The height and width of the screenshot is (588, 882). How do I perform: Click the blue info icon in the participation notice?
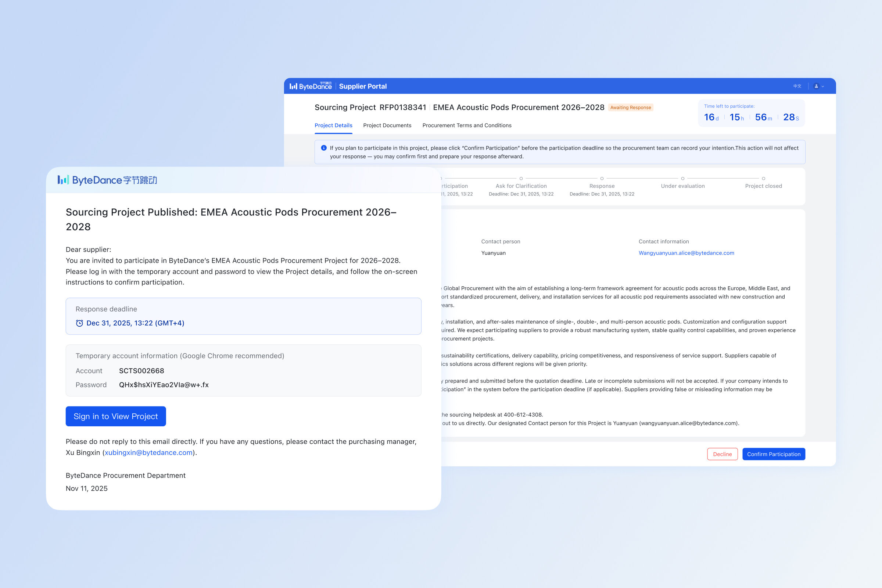point(323,148)
